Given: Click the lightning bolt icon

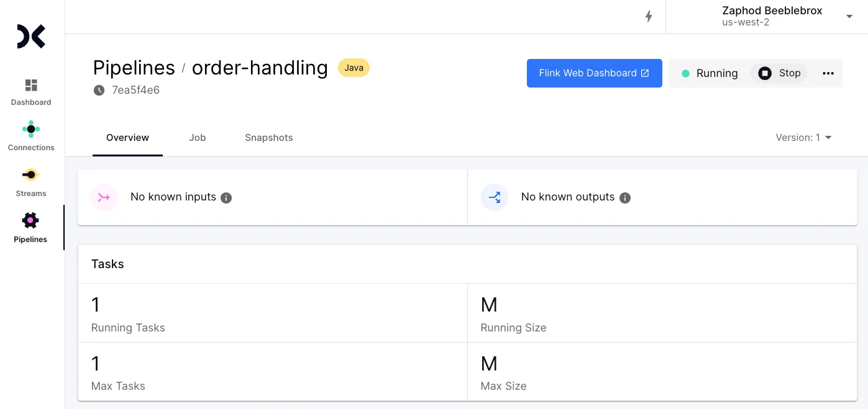Looking at the screenshot, I should pyautogui.click(x=649, y=17).
